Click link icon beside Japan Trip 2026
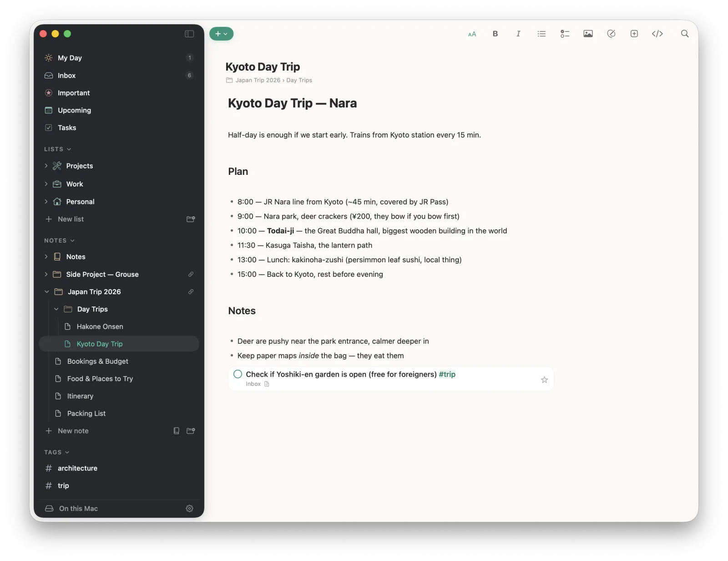The image size is (728, 561). coord(191,291)
